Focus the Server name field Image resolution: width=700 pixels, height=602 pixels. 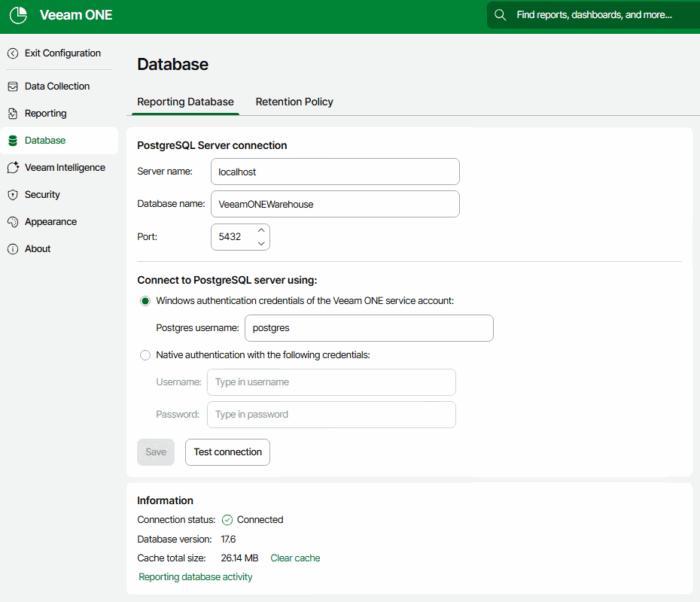tap(335, 171)
